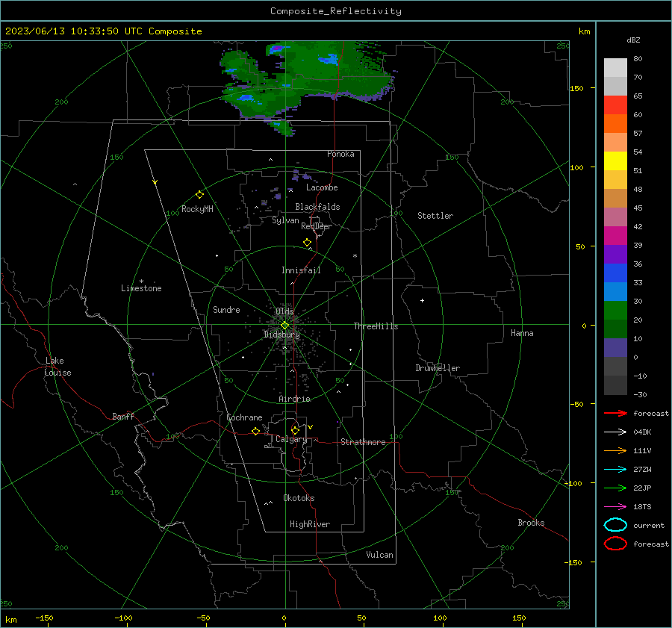Image resolution: width=672 pixels, height=628 pixels.
Task: Select the ThreeHills label
Action: click(x=376, y=326)
